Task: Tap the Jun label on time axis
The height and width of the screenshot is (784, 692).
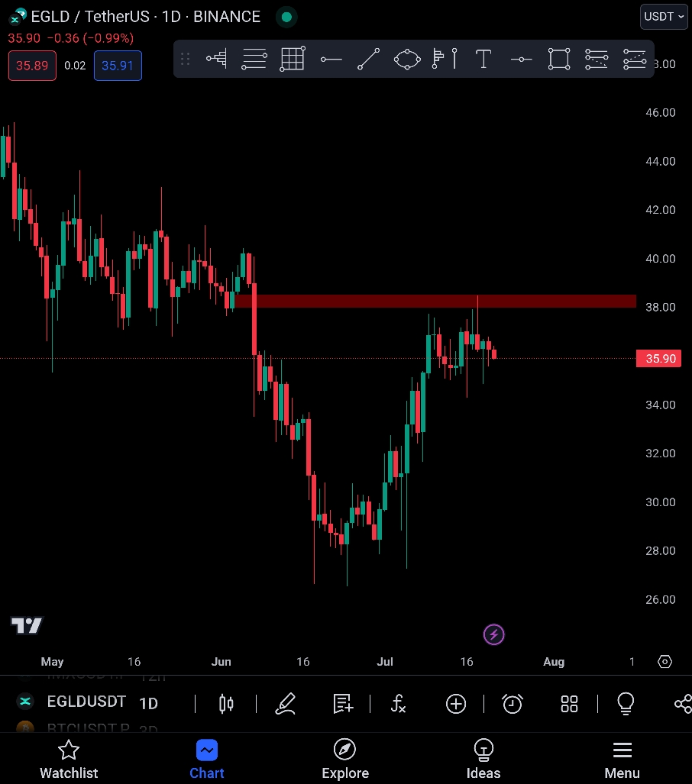Action: pyautogui.click(x=222, y=662)
